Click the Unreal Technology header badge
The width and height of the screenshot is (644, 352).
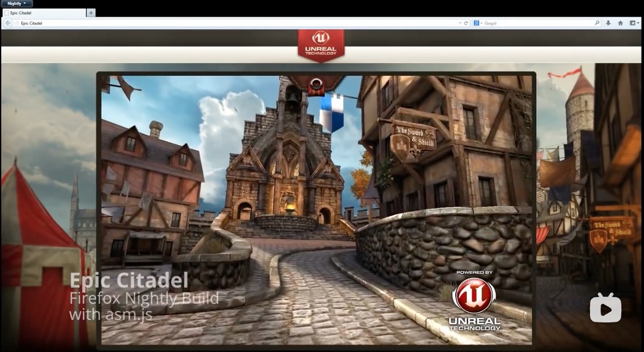point(321,46)
